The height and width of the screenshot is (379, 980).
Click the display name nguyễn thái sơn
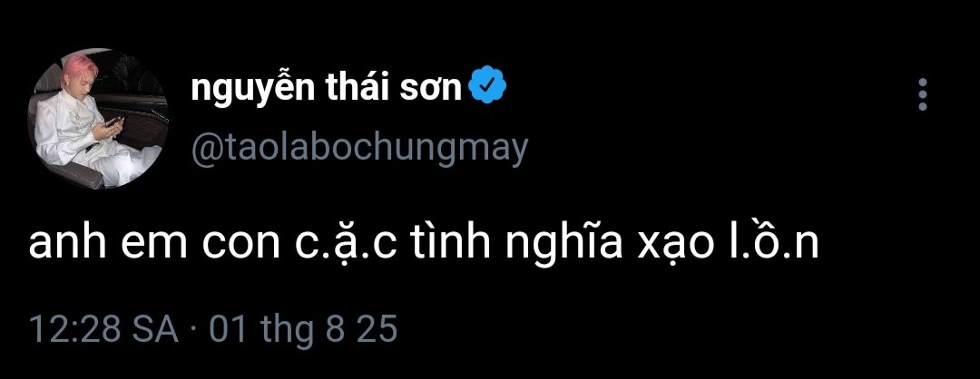(x=328, y=89)
